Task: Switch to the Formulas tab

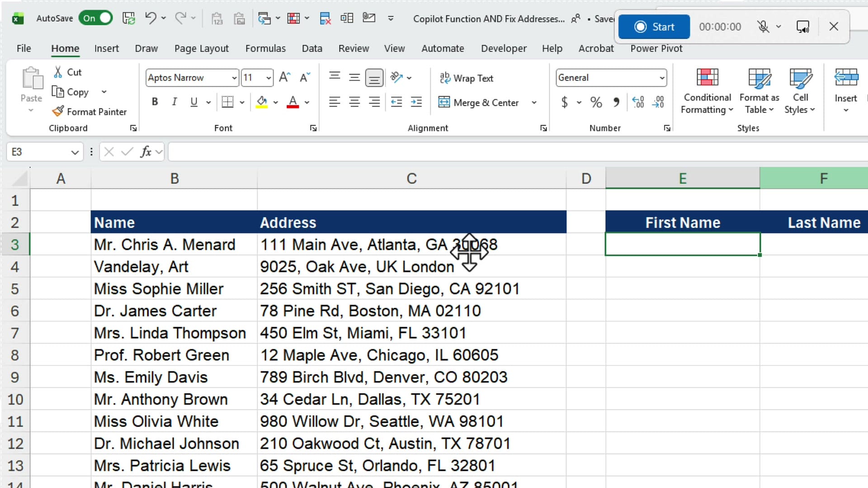Action: 265,48
